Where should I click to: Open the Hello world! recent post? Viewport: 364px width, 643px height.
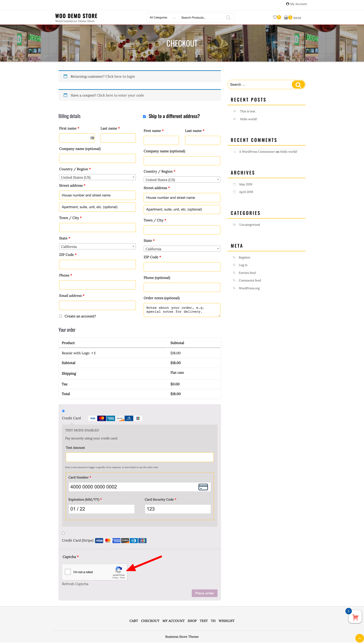tap(249, 119)
